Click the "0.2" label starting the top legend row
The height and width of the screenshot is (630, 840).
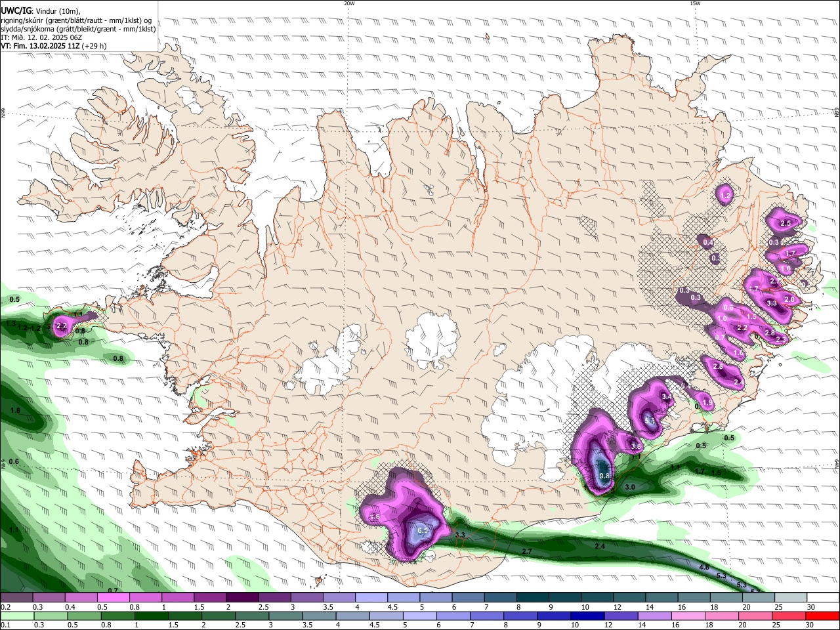click(x=5, y=607)
